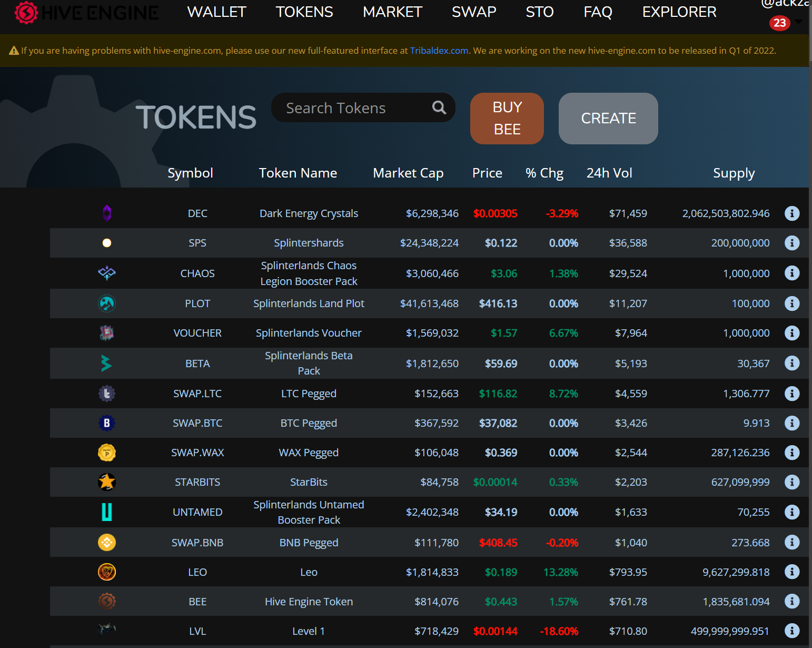Image resolution: width=812 pixels, height=648 pixels.
Task: Click the BETA token logo
Action: (107, 363)
